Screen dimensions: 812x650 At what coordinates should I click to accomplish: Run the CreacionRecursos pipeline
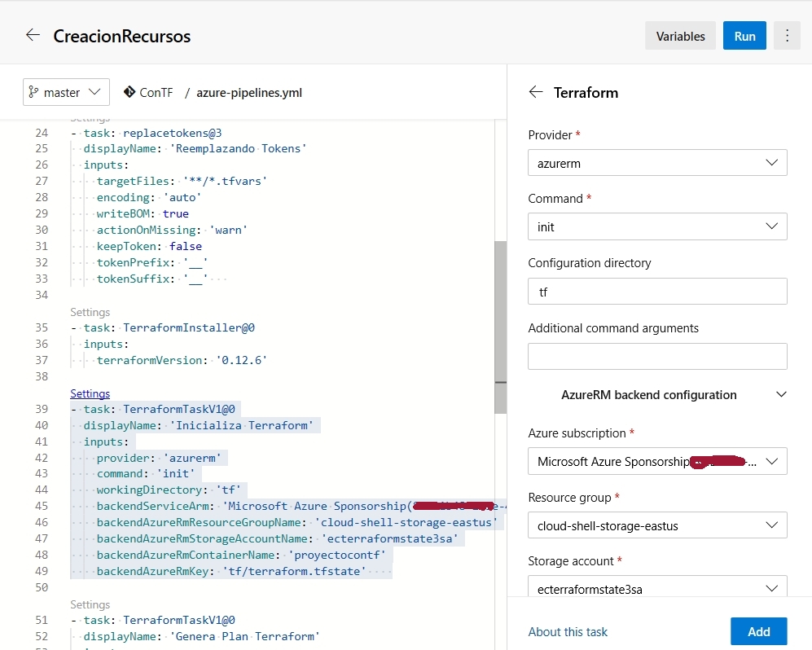pyautogui.click(x=744, y=36)
